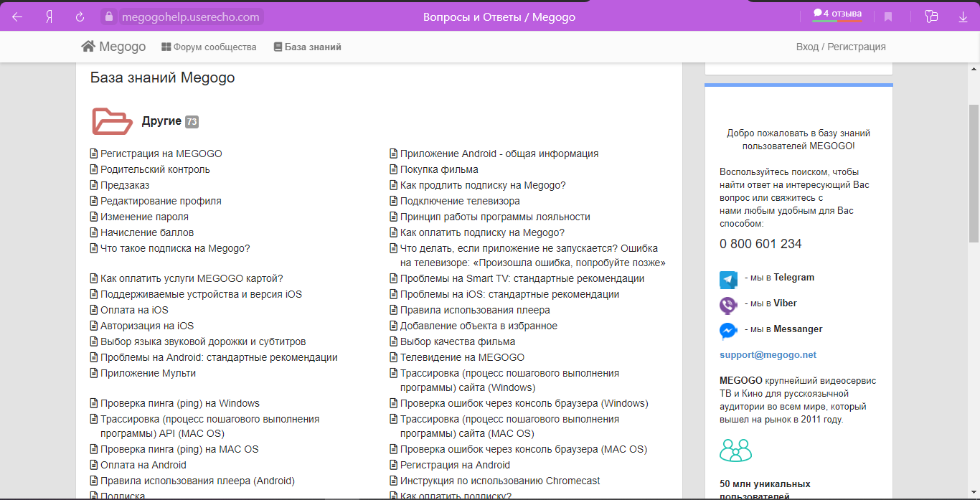
Task: Click the Megogo home icon
Action: pyautogui.click(x=88, y=47)
